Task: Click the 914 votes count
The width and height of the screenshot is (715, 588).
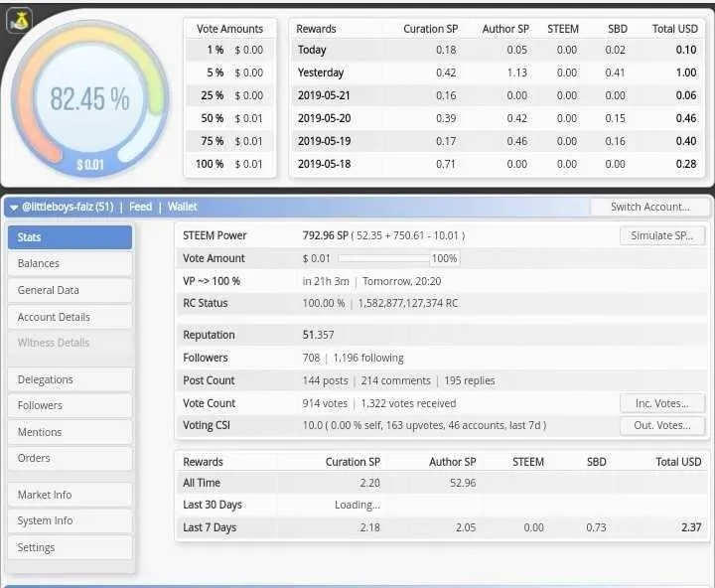Action: (x=325, y=403)
